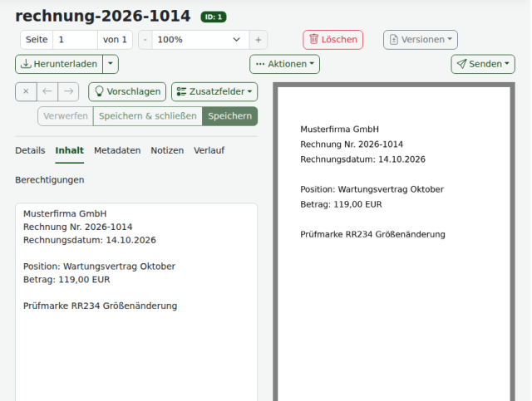Click 'Musterfirma GmbH' in PDF preview
Viewport: 532px width, 401px height.
[x=339, y=130]
